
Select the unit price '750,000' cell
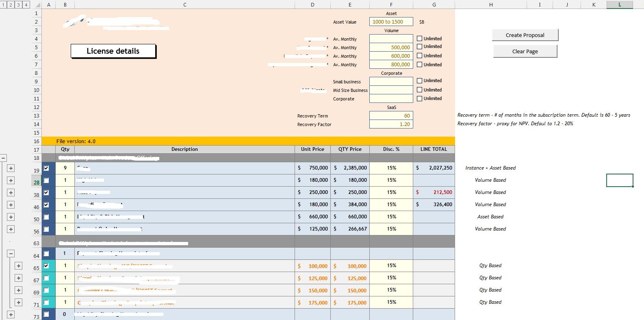(x=312, y=168)
